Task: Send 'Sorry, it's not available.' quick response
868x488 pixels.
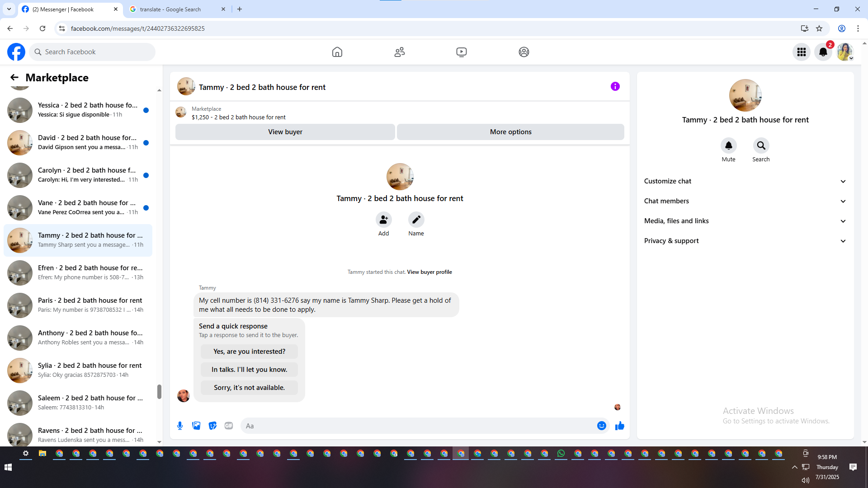Action: 249,388
